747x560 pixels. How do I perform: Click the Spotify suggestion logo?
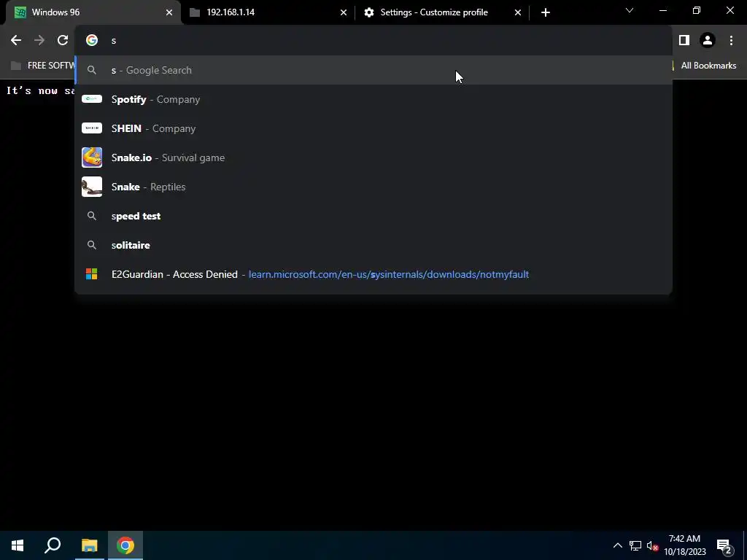pyautogui.click(x=92, y=99)
